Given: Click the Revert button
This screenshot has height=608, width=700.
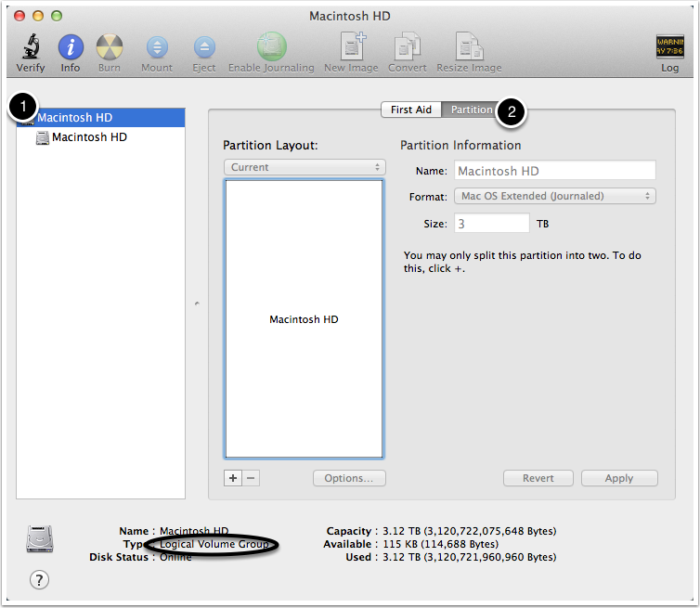Looking at the screenshot, I should pyautogui.click(x=538, y=478).
